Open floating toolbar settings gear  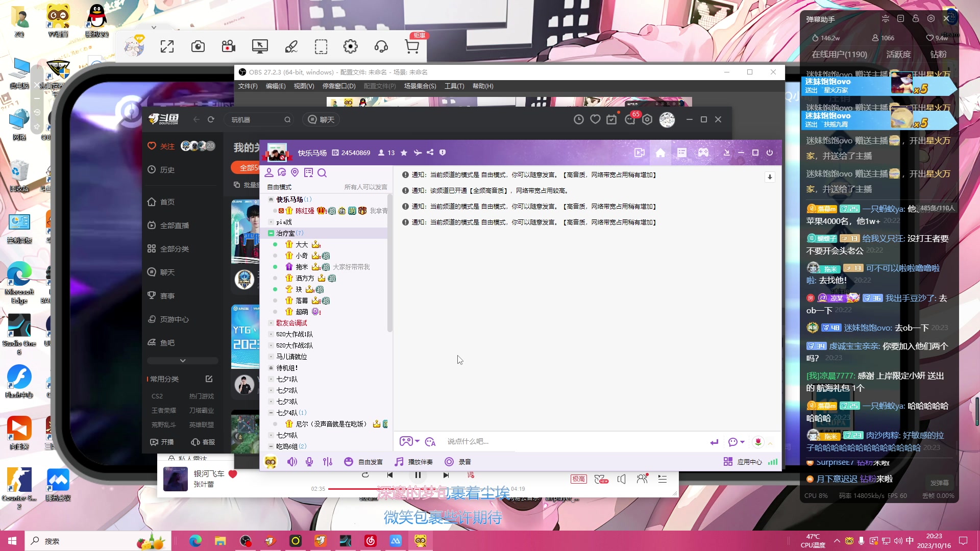pos(351,47)
